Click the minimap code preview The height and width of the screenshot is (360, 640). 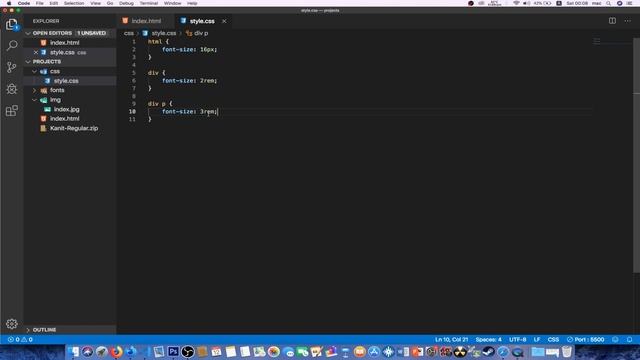597,41
